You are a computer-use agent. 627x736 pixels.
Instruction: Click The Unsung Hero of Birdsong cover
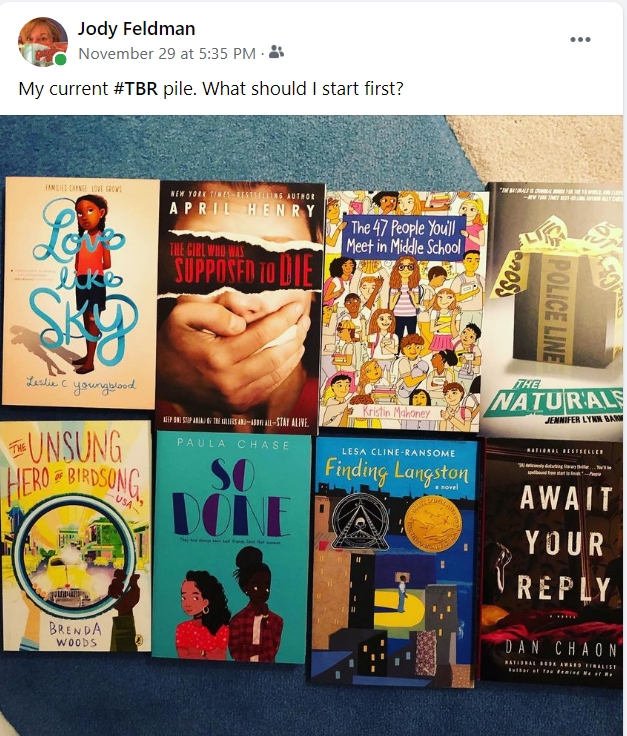[76, 536]
